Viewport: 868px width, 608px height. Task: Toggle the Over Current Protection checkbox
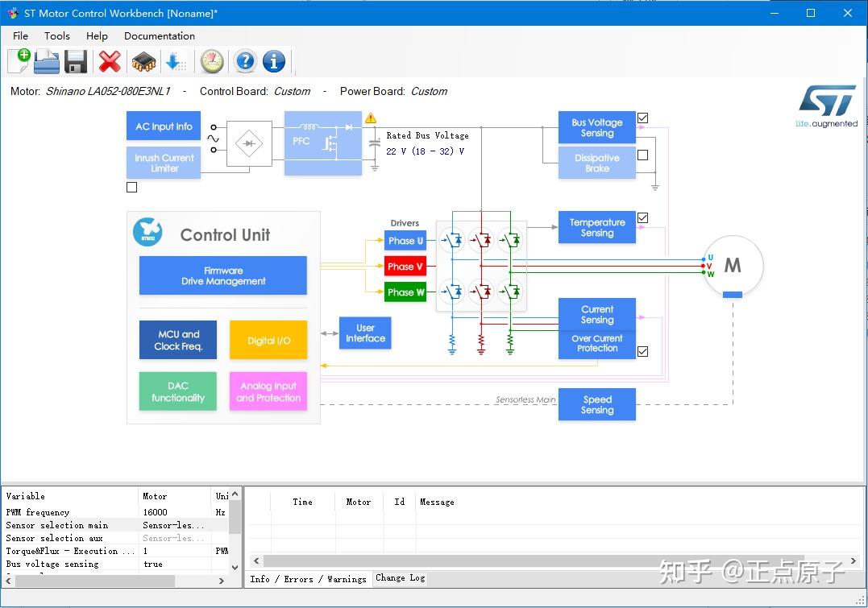click(x=642, y=351)
